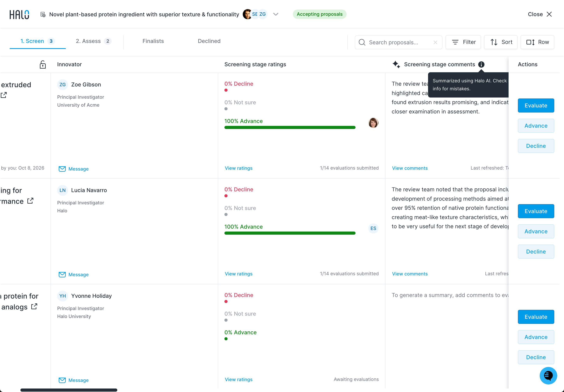Click the info icon beside Screening stage comments

point(481,64)
